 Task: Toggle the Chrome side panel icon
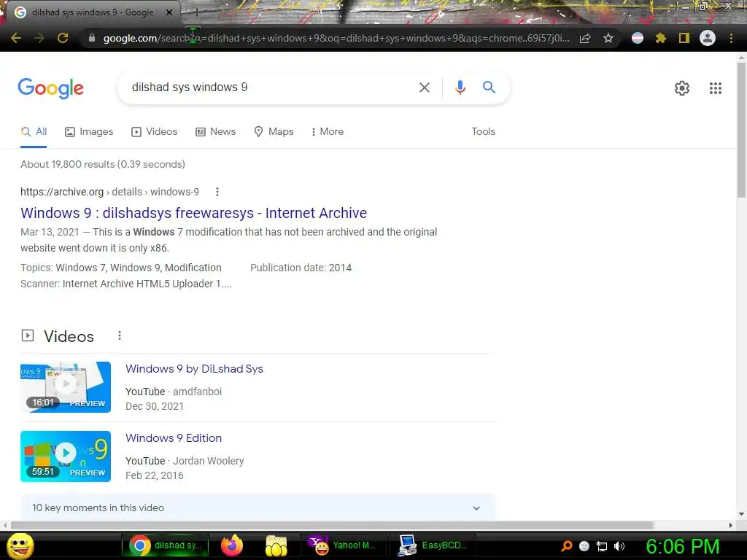pos(684,38)
